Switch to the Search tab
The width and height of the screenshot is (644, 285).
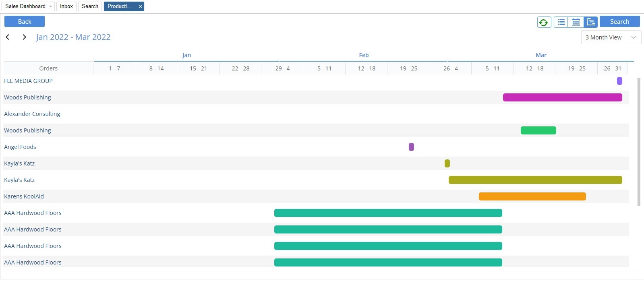[x=90, y=6]
